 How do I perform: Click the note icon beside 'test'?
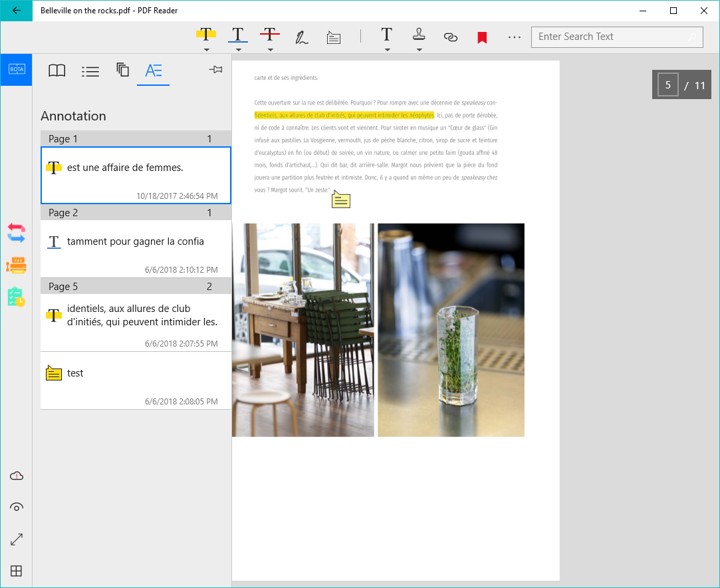click(x=54, y=373)
